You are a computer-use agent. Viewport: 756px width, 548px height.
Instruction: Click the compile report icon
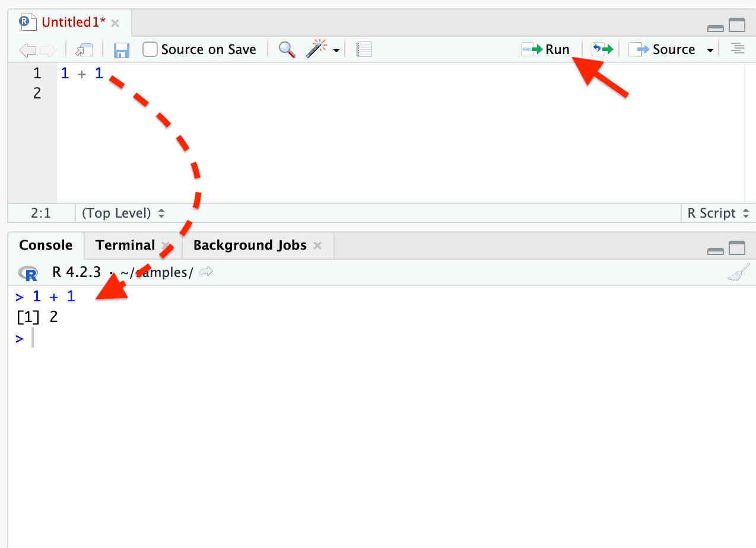click(x=364, y=49)
